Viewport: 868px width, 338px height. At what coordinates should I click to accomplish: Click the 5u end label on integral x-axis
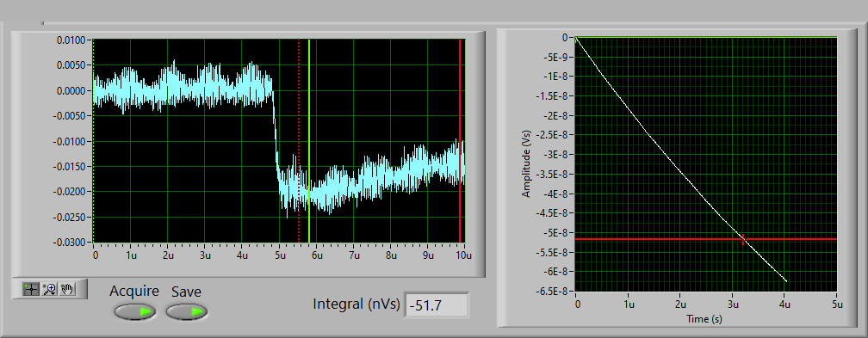pos(837,304)
